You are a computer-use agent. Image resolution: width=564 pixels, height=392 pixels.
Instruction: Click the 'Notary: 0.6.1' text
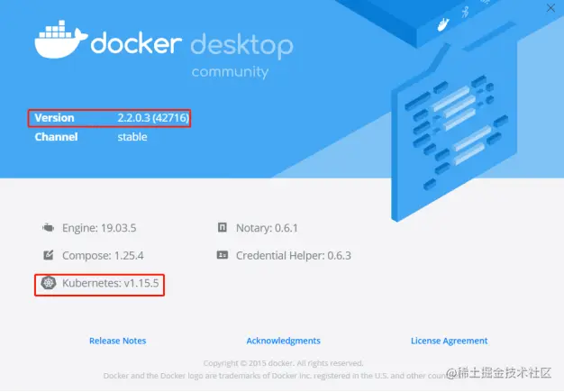coord(267,228)
